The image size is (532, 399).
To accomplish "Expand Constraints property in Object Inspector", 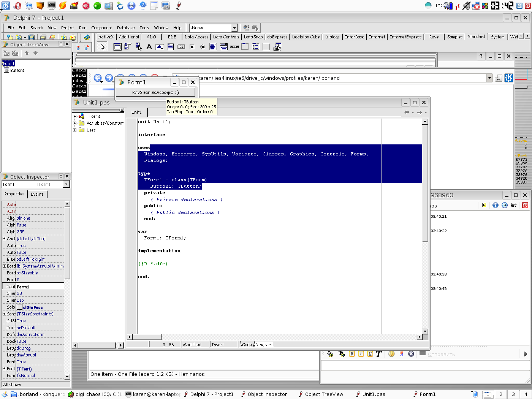I will coord(4,314).
